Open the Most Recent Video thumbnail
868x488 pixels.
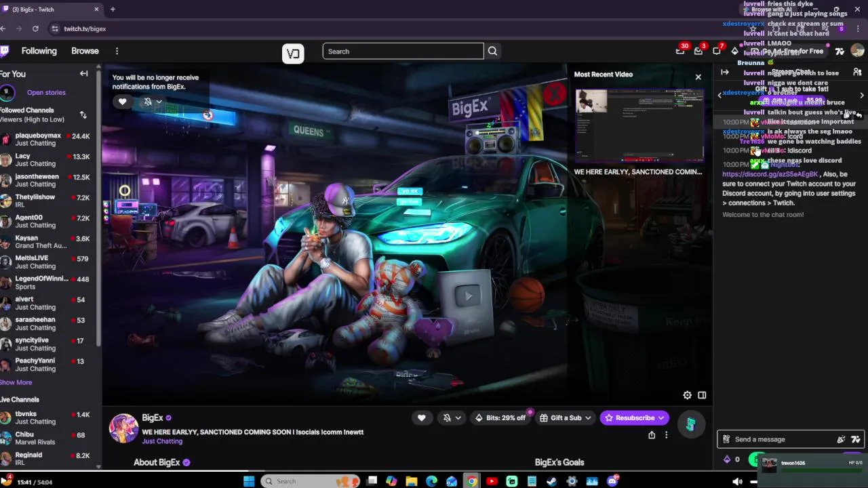coord(639,125)
